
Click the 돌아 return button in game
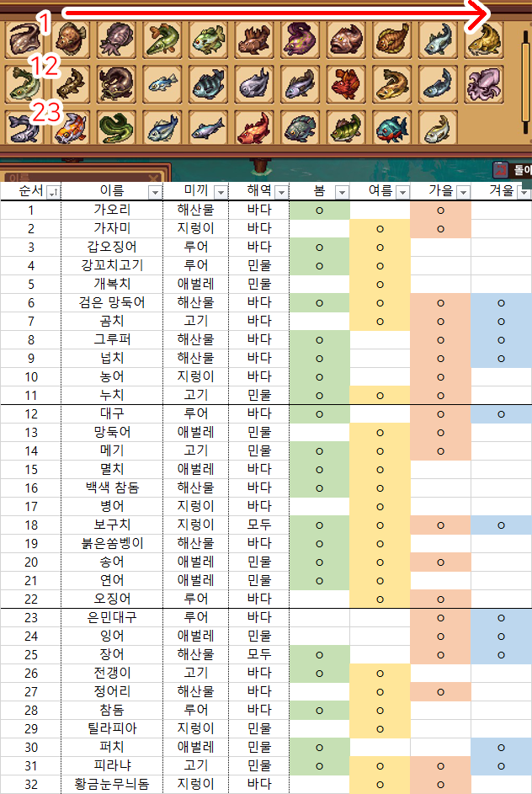pos(512,170)
